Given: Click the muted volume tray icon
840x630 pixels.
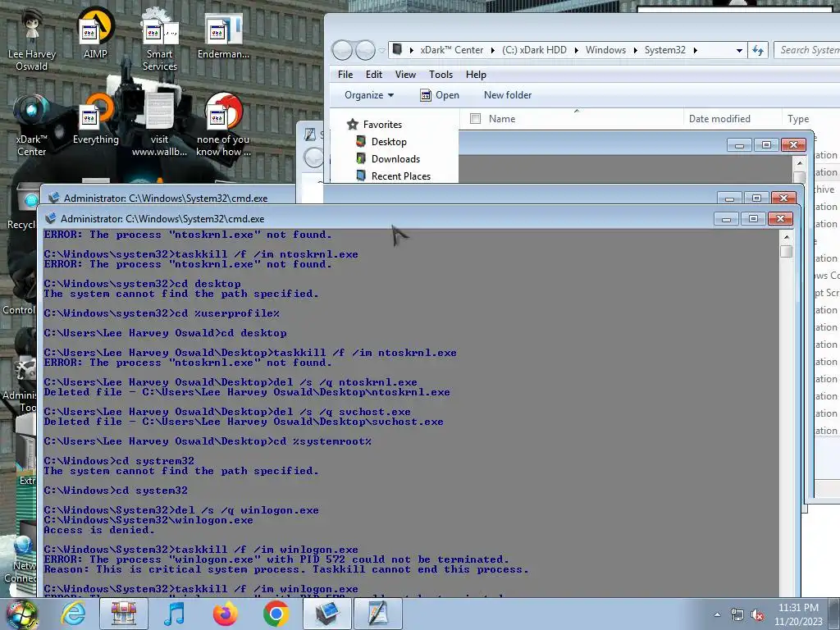Looking at the screenshot, I should (x=757, y=614).
